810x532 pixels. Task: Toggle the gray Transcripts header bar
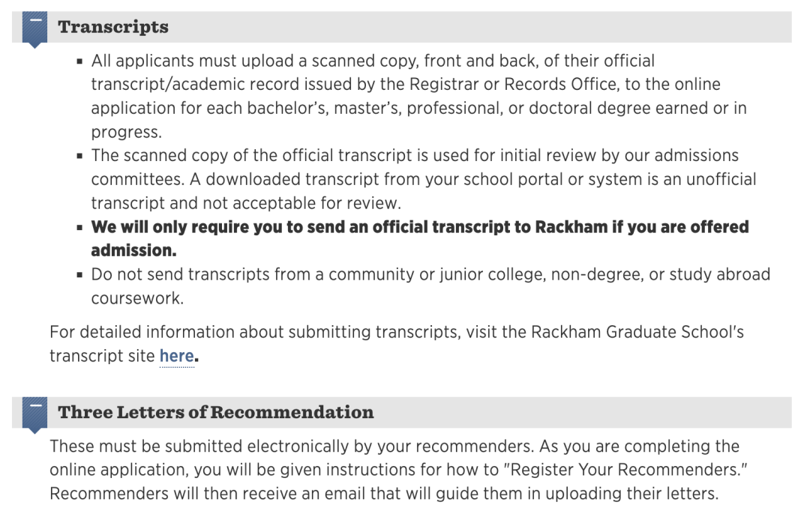point(402,27)
